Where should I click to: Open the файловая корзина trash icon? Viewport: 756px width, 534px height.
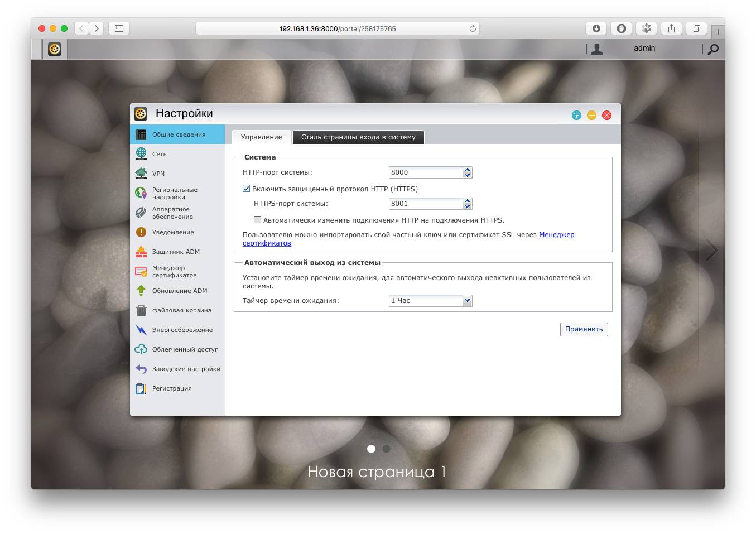point(141,310)
